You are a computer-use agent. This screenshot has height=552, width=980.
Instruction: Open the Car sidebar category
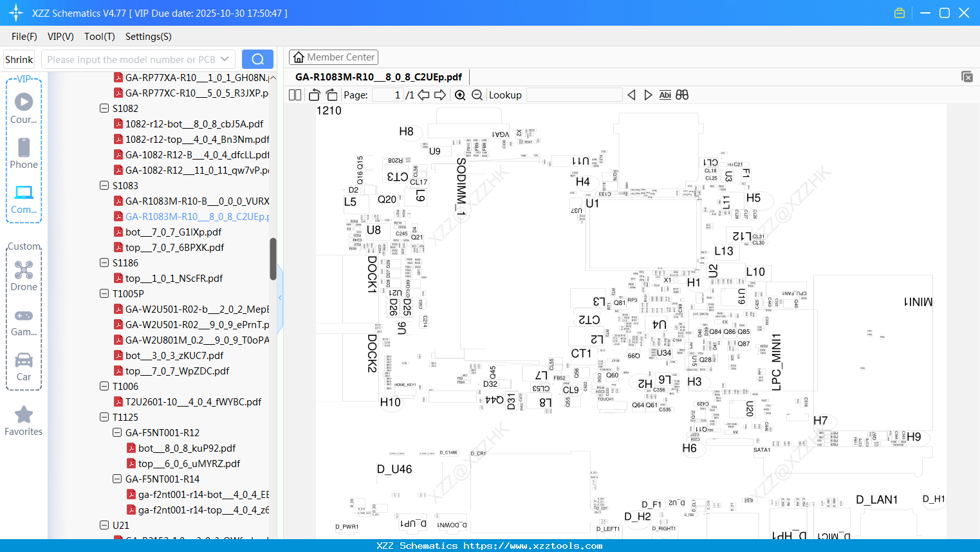[x=24, y=367]
